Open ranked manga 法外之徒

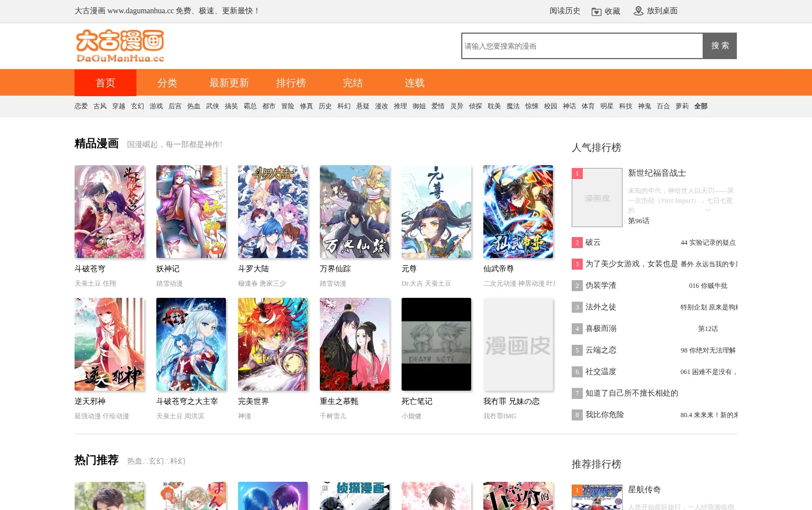click(601, 307)
